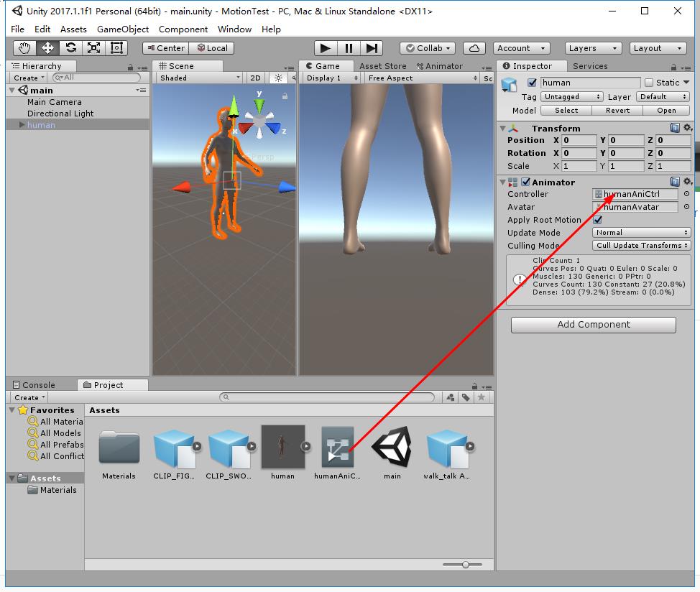Open Transform component gear settings
The height and width of the screenshot is (592, 700).
click(688, 128)
